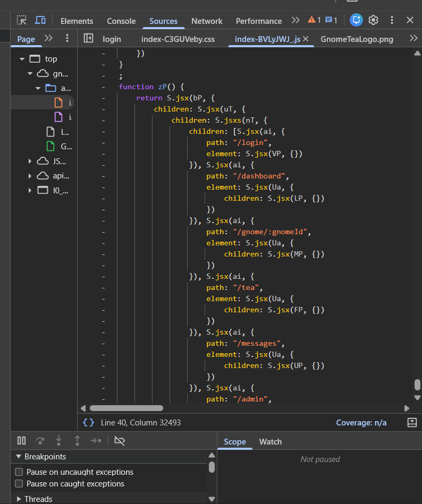Pause script execution button

(x=22, y=440)
